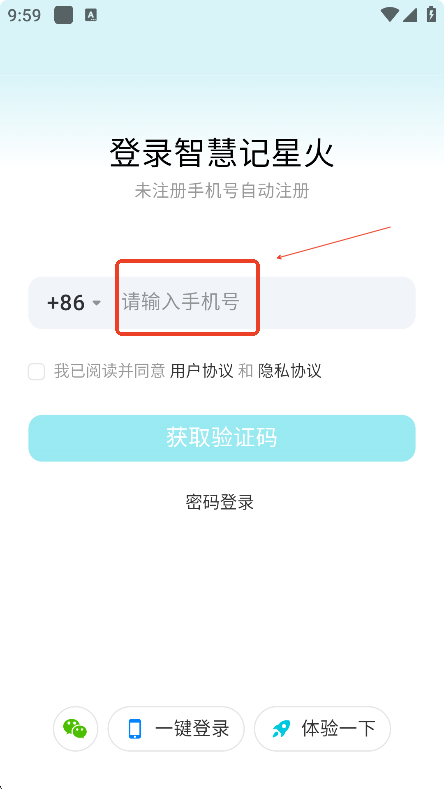Tap the 我已阅读并同意 agreement text
444x789 pixels.
[110, 371]
